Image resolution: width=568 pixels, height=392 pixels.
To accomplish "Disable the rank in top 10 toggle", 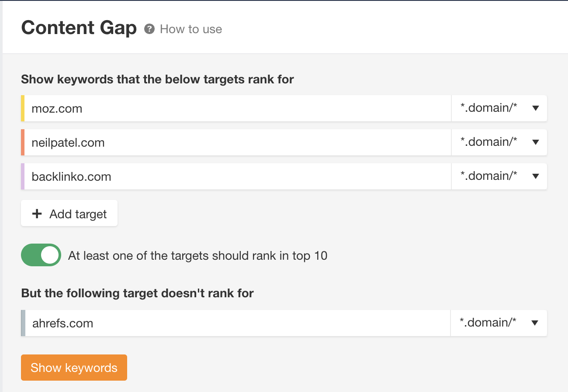I will 41,255.
